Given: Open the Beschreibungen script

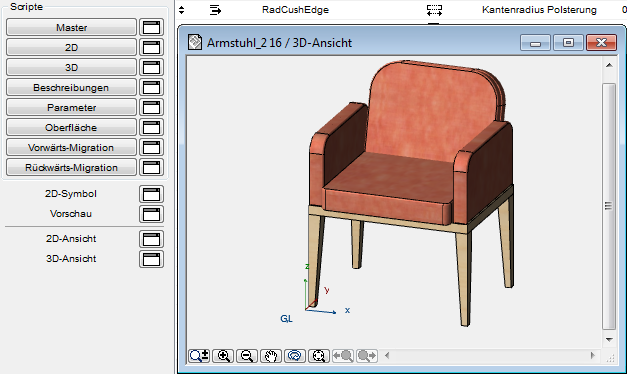Looking at the screenshot, I should pyautogui.click(x=72, y=87).
